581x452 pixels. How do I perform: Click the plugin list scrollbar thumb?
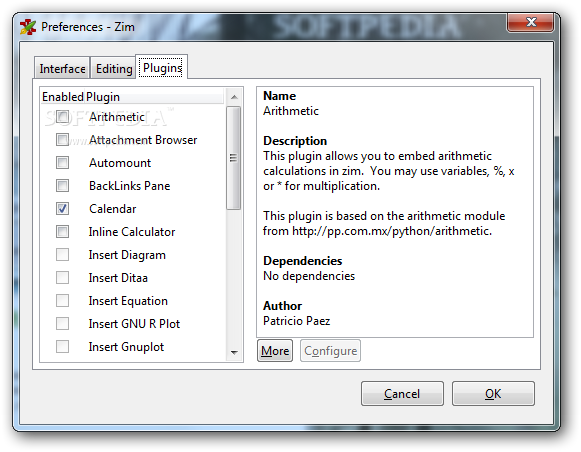pyautogui.click(x=233, y=158)
